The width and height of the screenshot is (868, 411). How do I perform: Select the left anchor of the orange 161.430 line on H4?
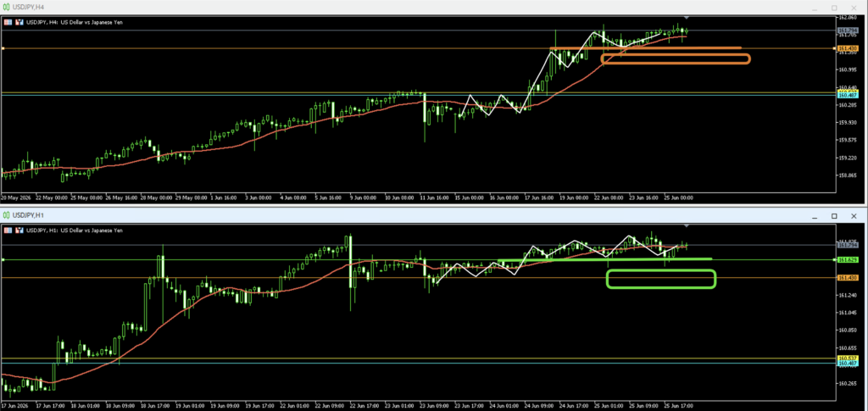coord(3,48)
